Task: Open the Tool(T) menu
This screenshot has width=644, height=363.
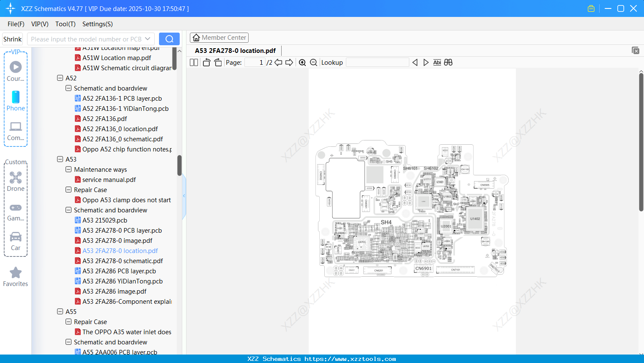Action: point(65,24)
